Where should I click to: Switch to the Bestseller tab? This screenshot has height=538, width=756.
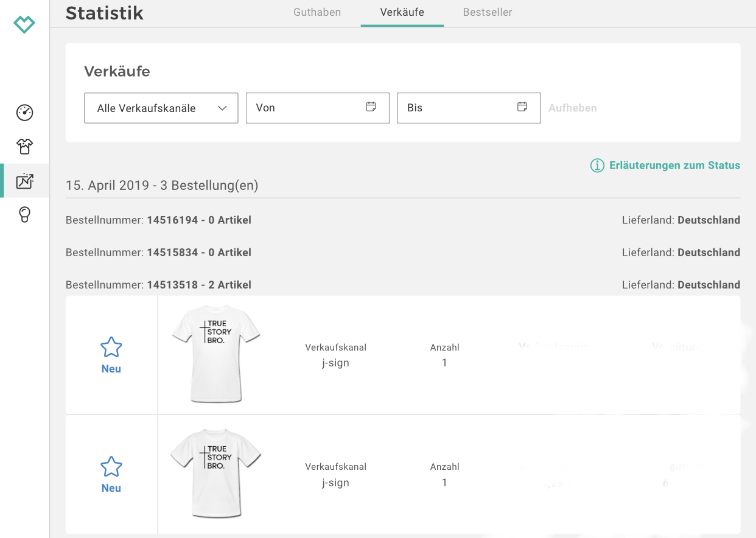[488, 12]
